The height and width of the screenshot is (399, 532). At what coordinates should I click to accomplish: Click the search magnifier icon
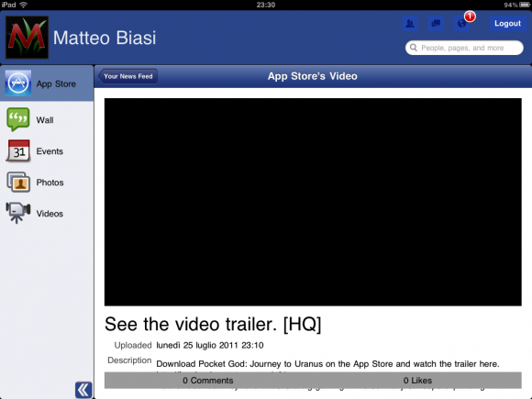(x=414, y=48)
